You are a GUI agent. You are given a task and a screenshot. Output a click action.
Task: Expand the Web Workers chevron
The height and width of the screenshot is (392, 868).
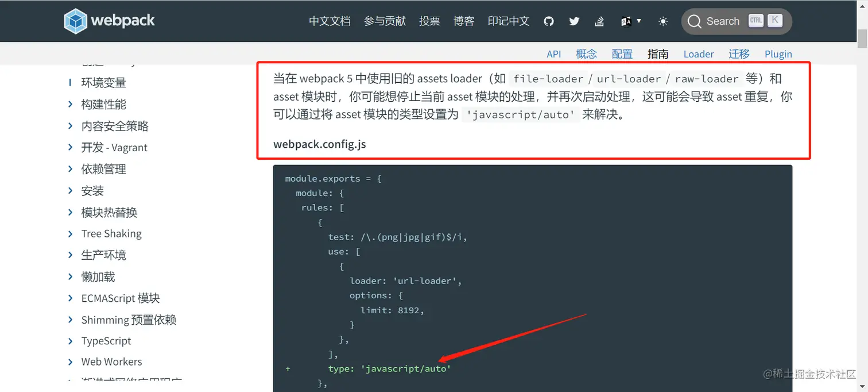pyautogui.click(x=70, y=362)
